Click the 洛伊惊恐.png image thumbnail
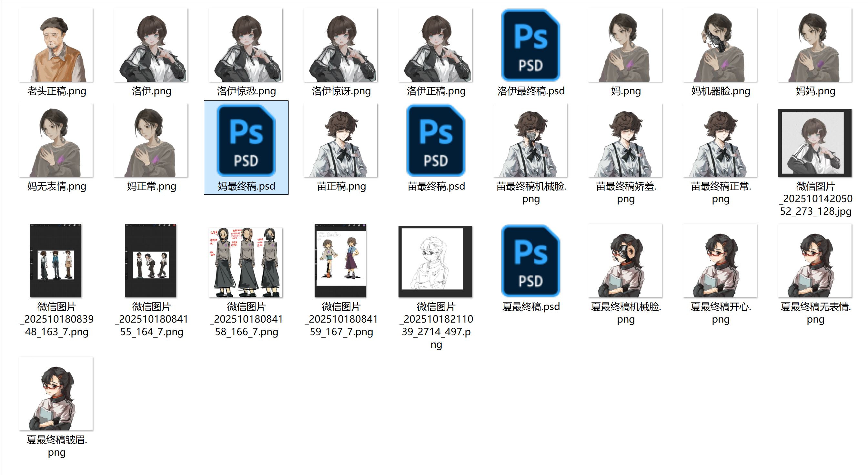Image resolution: width=868 pixels, height=475 pixels. click(246, 45)
